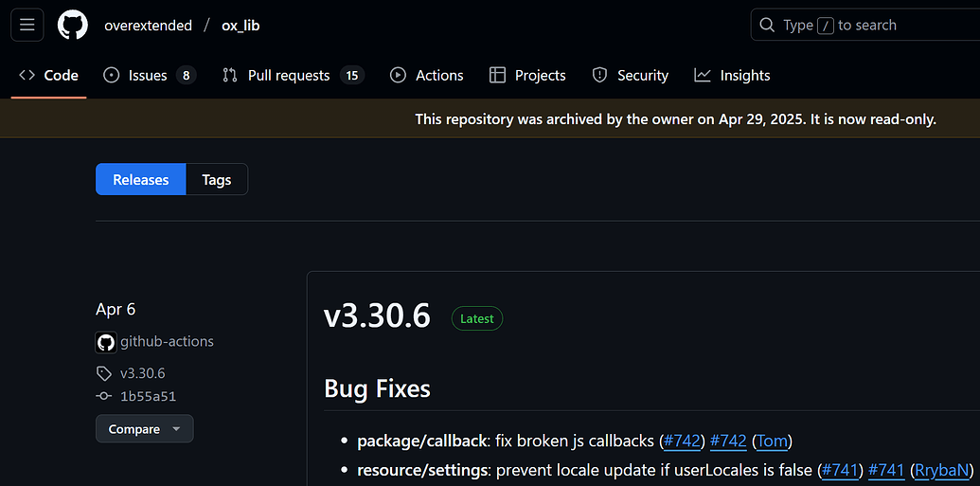The height and width of the screenshot is (486, 980).
Task: Open the v3.30.6 tag link
Action: (x=142, y=373)
